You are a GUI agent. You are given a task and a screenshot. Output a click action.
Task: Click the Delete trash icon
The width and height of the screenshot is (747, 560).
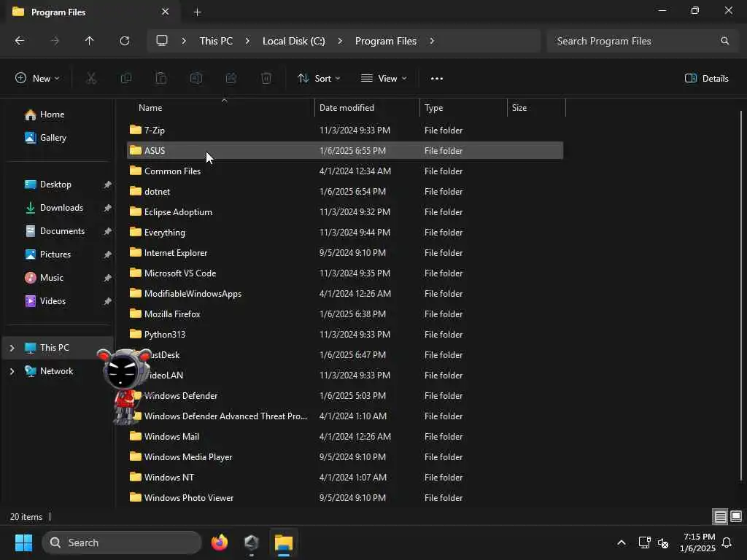(266, 78)
